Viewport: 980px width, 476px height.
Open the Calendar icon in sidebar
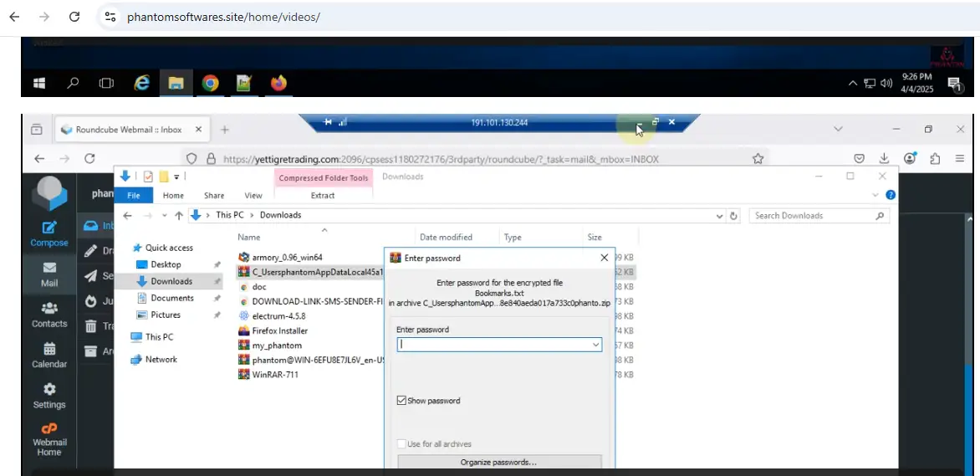point(49,350)
